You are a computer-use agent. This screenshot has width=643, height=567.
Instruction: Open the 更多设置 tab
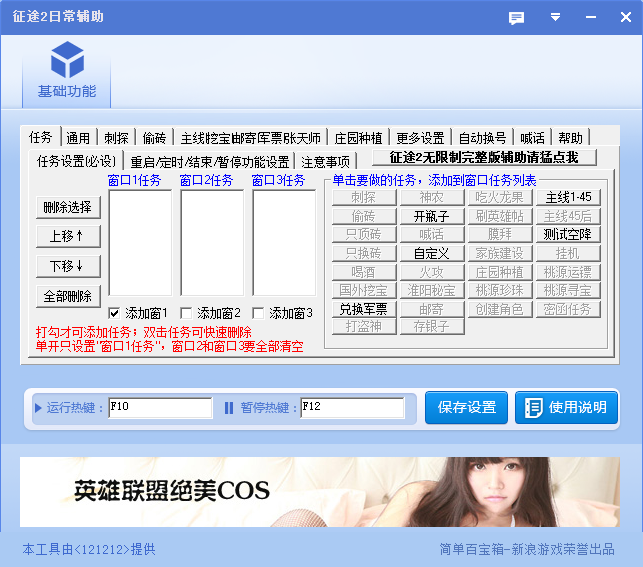(420, 138)
